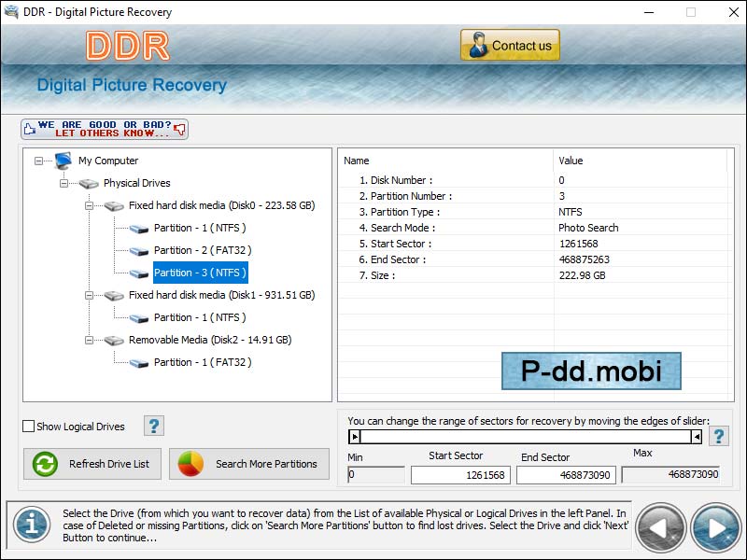Click the sector range slider track

click(526, 437)
